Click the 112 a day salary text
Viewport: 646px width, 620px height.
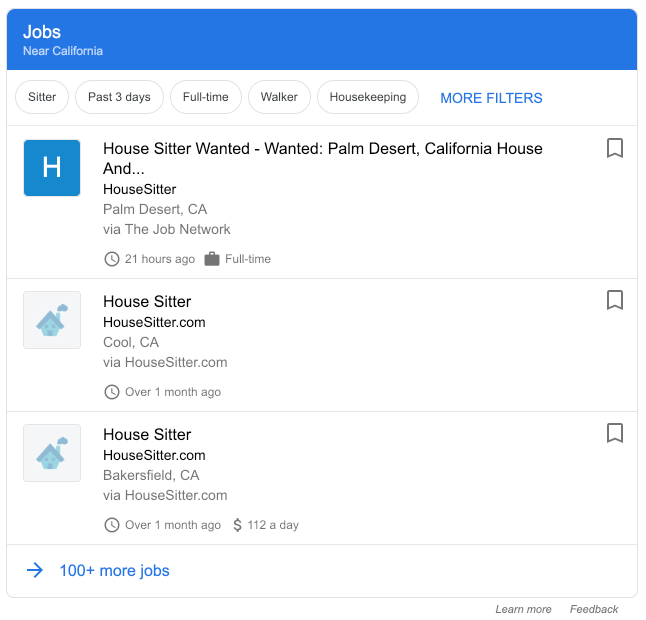[x=273, y=525]
